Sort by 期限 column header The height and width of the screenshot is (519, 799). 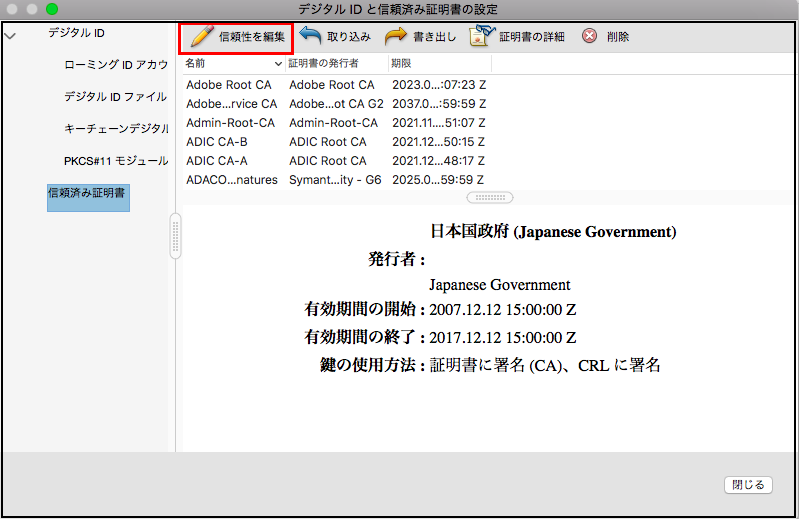[440, 63]
